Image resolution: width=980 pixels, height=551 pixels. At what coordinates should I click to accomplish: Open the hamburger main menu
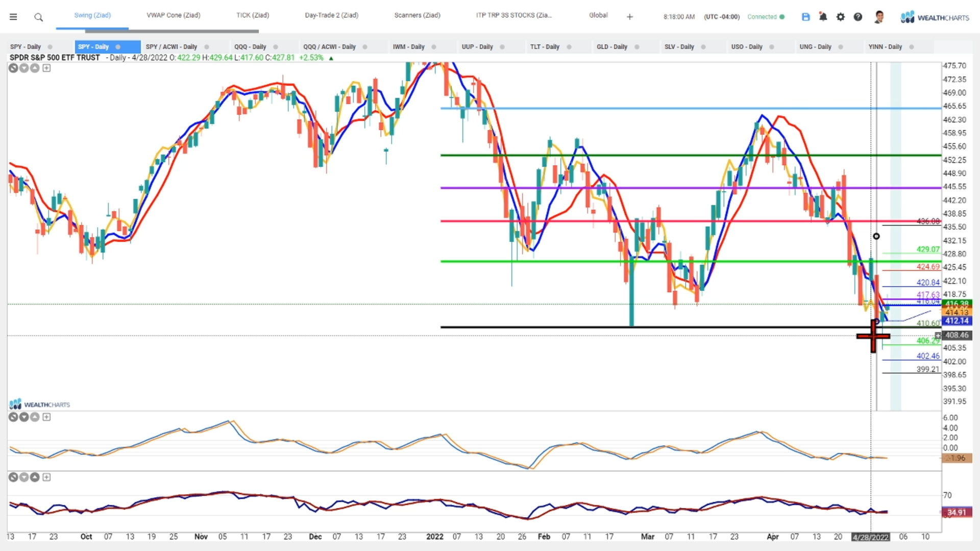click(x=13, y=17)
